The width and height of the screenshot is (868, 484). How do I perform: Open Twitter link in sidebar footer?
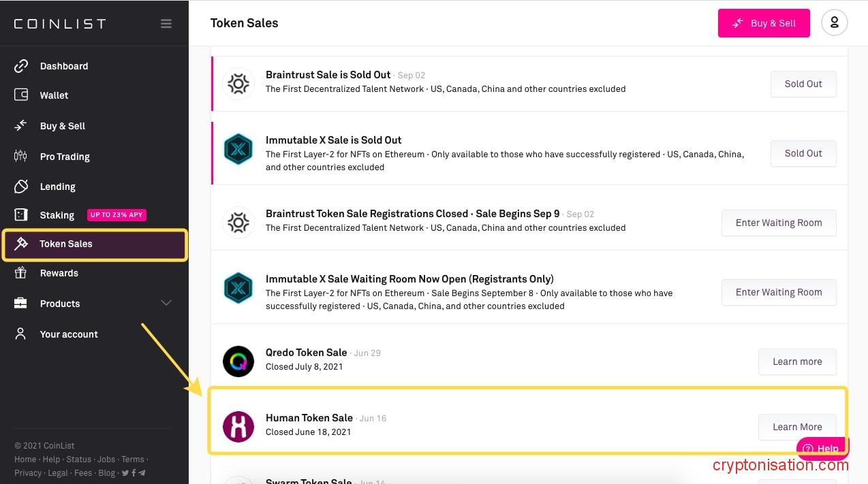click(x=125, y=472)
